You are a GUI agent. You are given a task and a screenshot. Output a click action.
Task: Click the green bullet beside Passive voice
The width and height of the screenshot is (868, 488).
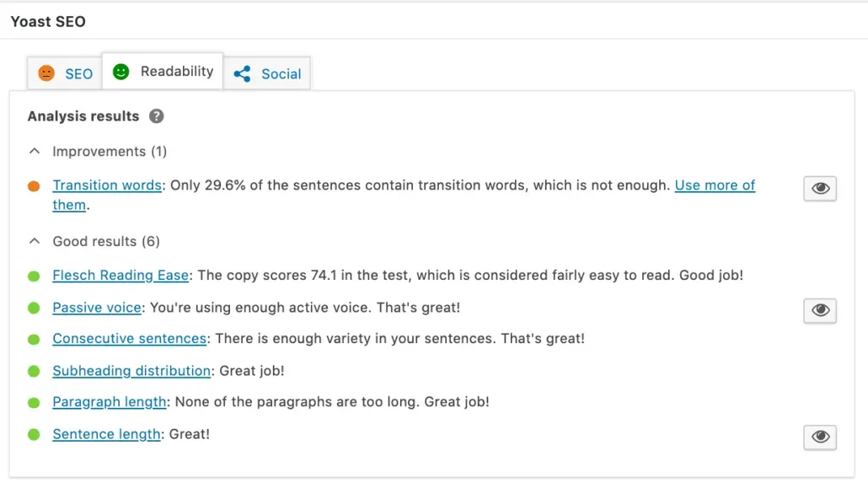click(x=34, y=308)
